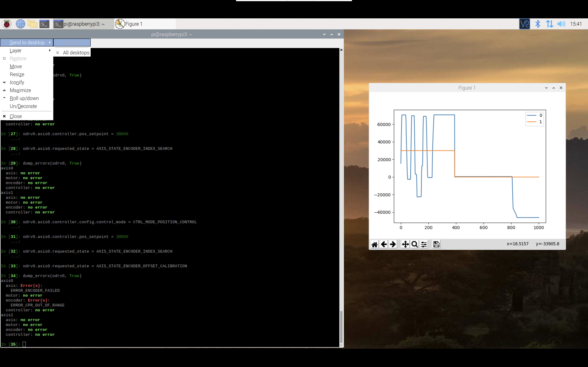Expand the Send to desktop submenu
The height and width of the screenshot is (367, 588).
tap(27, 42)
